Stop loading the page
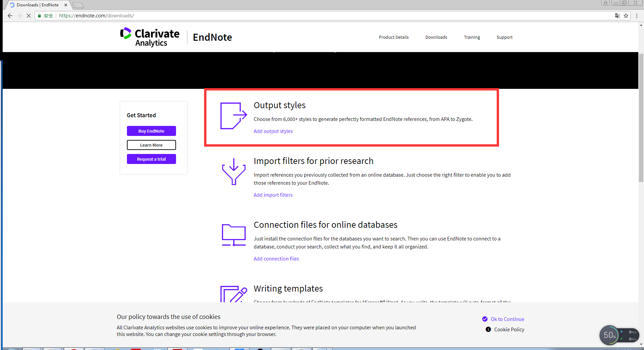 pos(28,16)
